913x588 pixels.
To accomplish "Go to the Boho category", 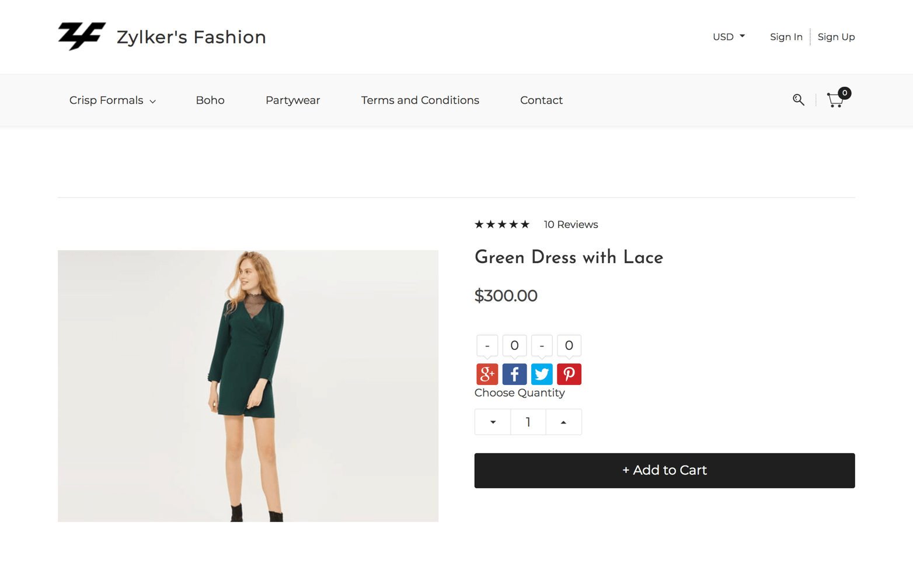I will pyautogui.click(x=210, y=100).
